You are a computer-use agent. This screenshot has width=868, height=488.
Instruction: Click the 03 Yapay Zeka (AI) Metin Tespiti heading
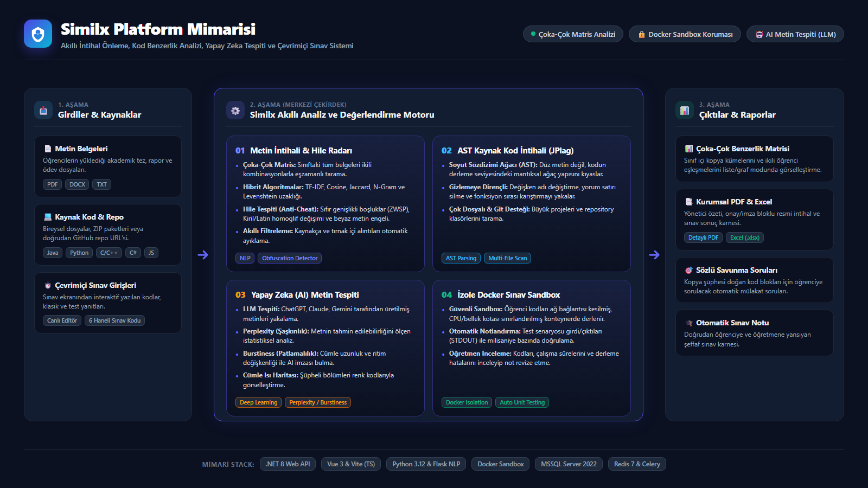coord(297,295)
